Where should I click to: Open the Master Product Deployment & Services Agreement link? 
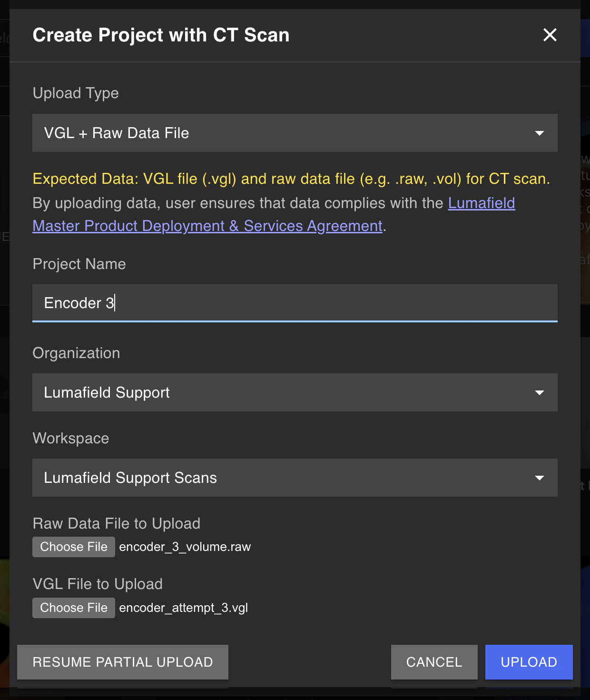(x=207, y=226)
